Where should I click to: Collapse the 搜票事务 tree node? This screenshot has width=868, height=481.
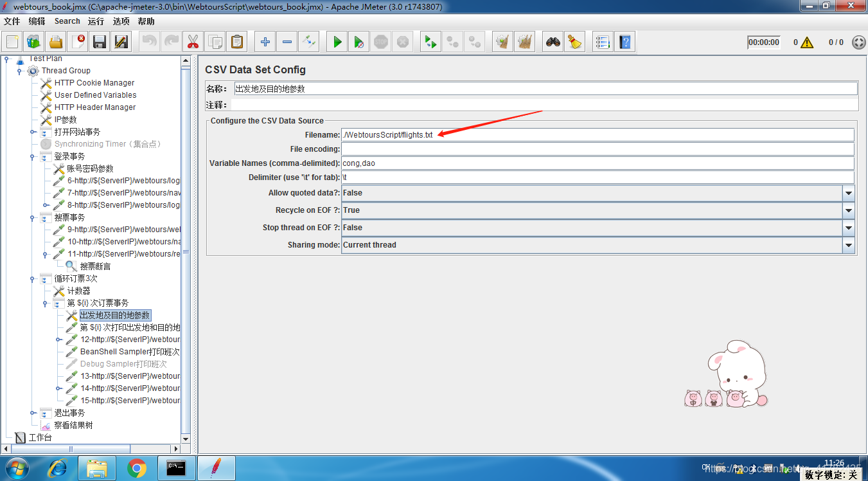tap(32, 217)
